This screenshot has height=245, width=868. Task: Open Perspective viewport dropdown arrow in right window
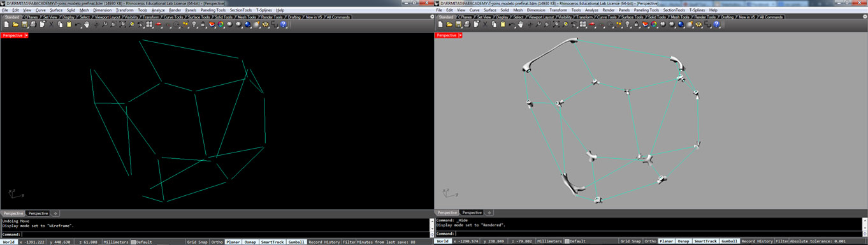point(460,36)
